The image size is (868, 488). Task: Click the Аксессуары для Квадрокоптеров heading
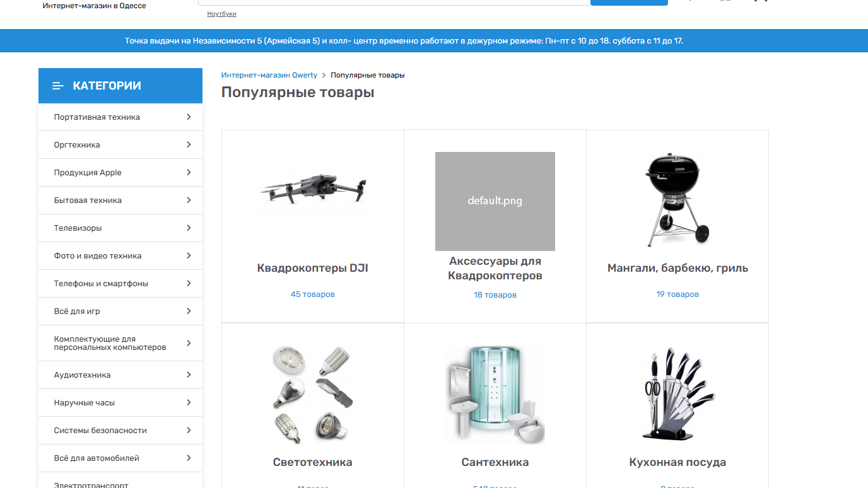[495, 269]
